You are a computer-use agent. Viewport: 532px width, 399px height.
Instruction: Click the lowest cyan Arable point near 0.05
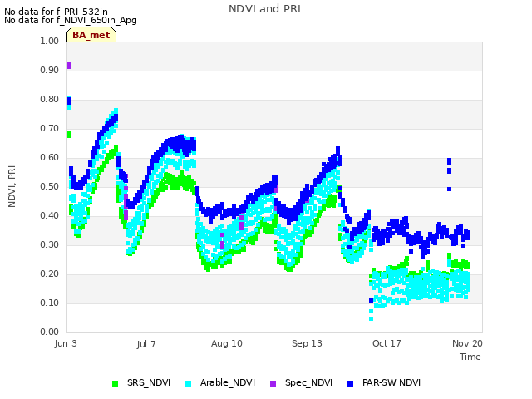point(372,319)
